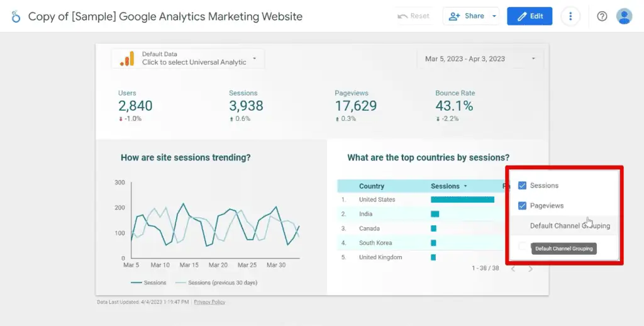The height and width of the screenshot is (326, 644).
Task: Open the Help question mark icon
Action: tap(602, 16)
